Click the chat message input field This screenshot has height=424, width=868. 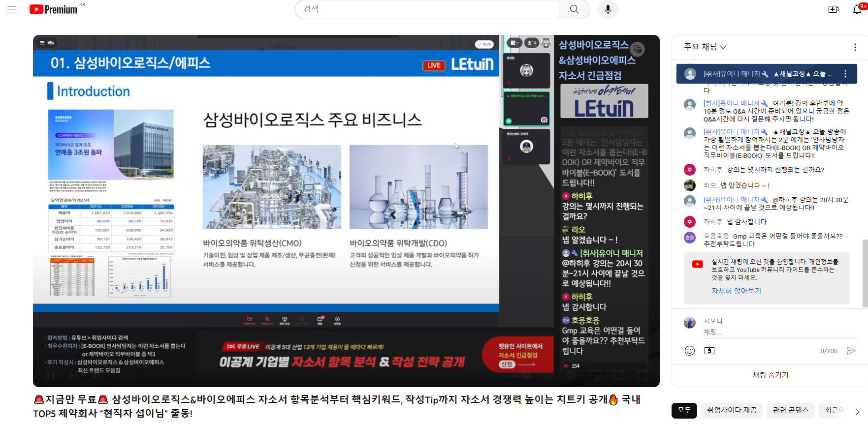pos(768,332)
